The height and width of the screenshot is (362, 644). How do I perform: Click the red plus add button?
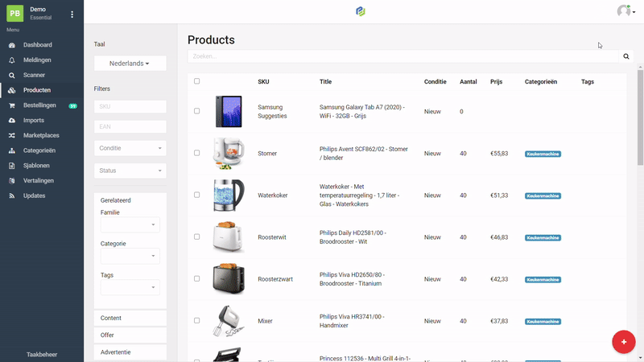pos(623,341)
